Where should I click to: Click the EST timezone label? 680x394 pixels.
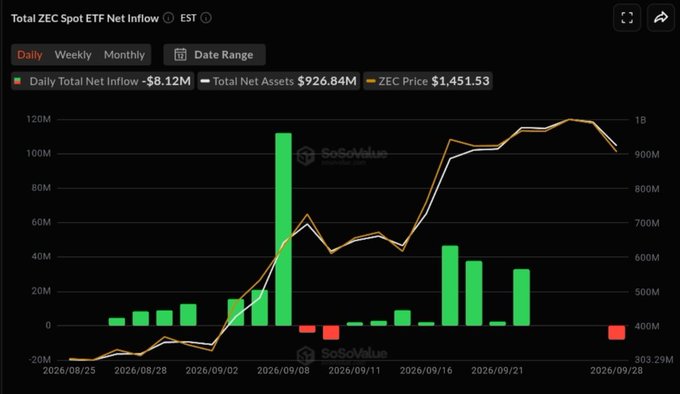click(188, 18)
